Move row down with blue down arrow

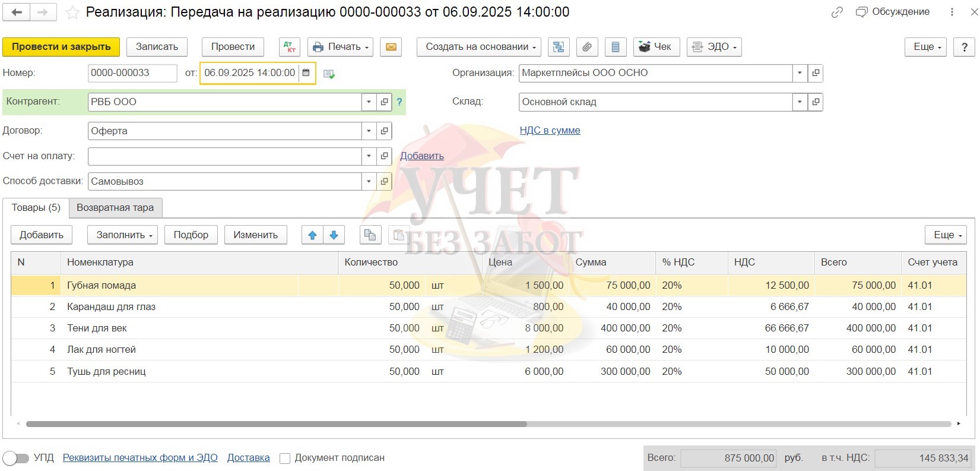tap(334, 235)
